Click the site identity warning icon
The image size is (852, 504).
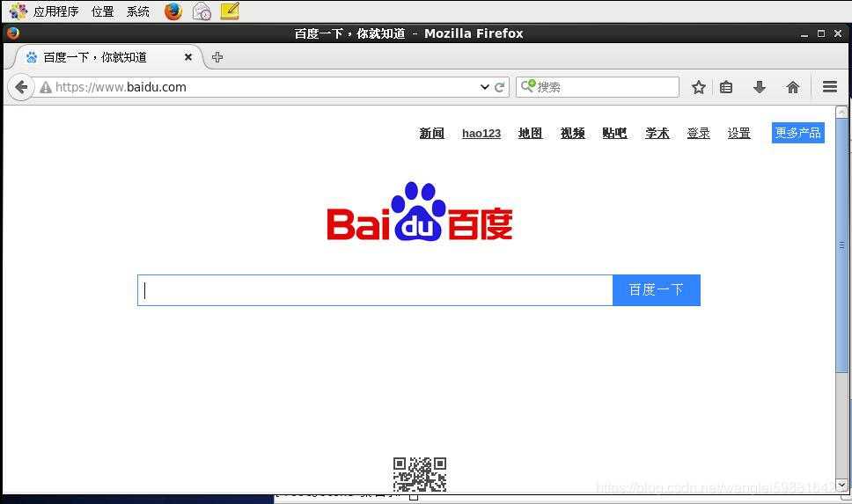[x=46, y=87]
